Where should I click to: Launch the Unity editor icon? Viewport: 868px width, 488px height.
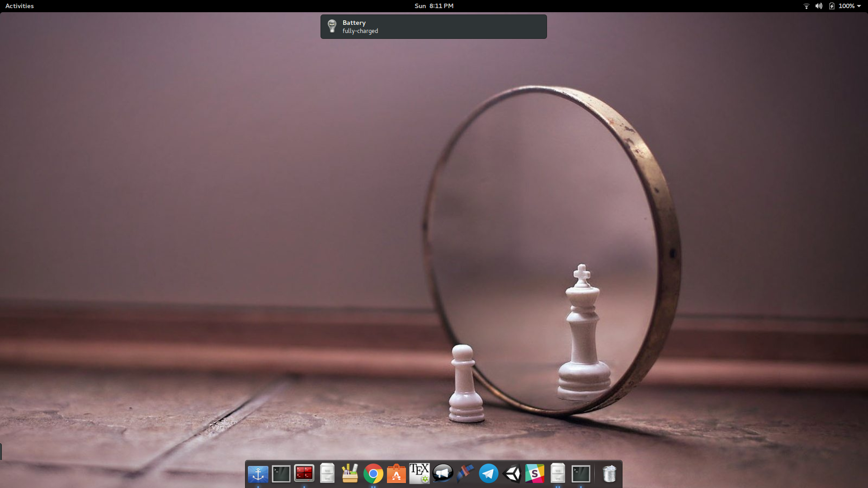(x=512, y=474)
